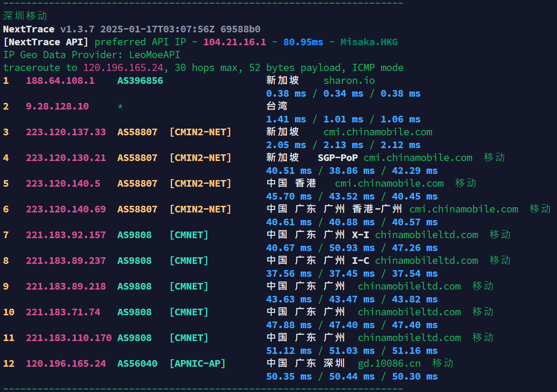This screenshot has height=392, width=557.
Task: Click hop 10 IP 221.183.71.74
Action: click(x=63, y=312)
